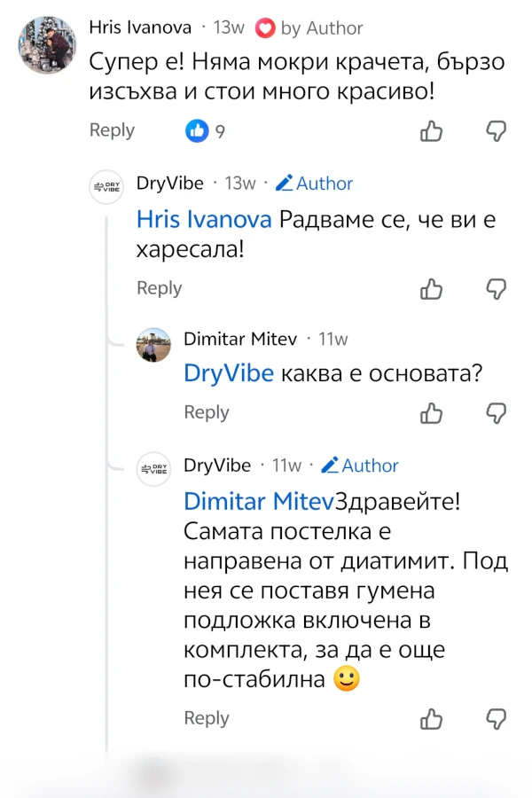View the 9 reactions on Hris's comment

pyautogui.click(x=206, y=131)
